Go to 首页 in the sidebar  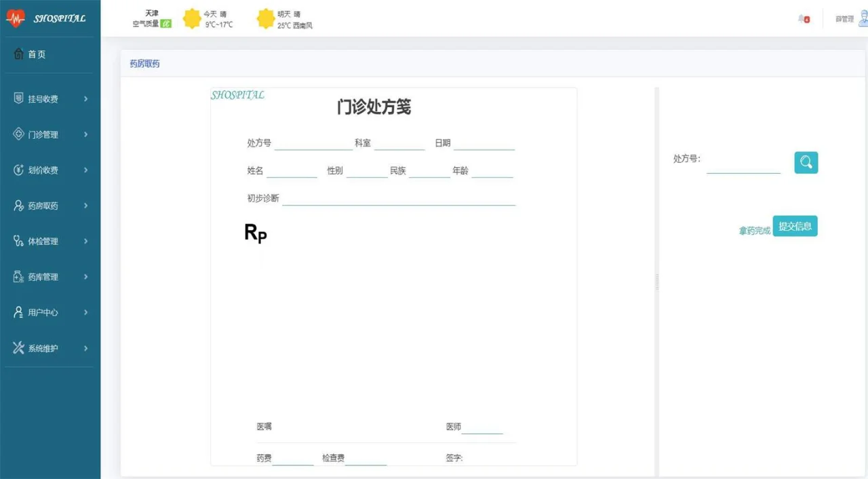pyautogui.click(x=37, y=54)
